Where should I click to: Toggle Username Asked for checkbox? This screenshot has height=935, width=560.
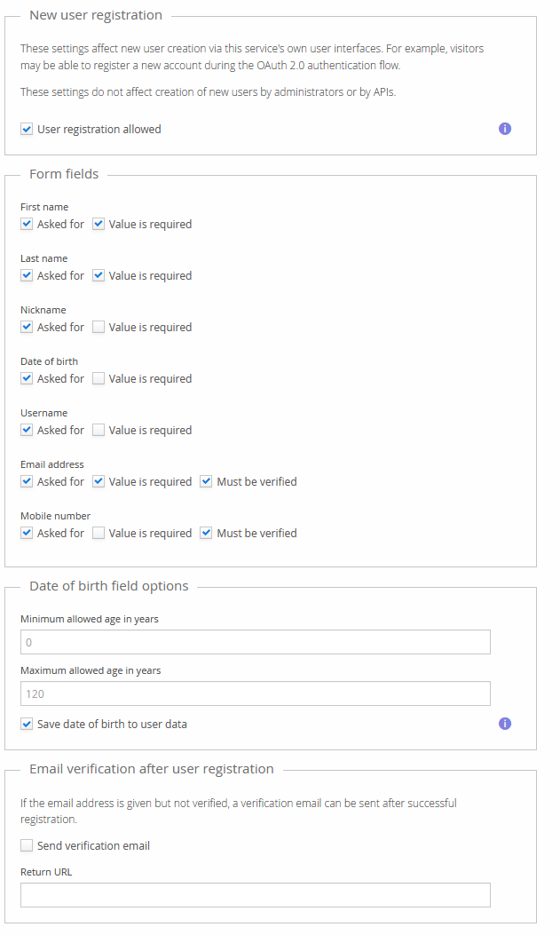pos(27,430)
